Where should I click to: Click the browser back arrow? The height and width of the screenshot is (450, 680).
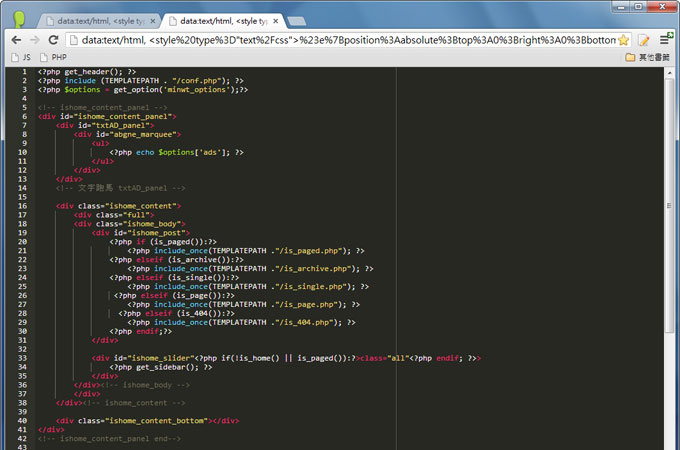[x=16, y=40]
